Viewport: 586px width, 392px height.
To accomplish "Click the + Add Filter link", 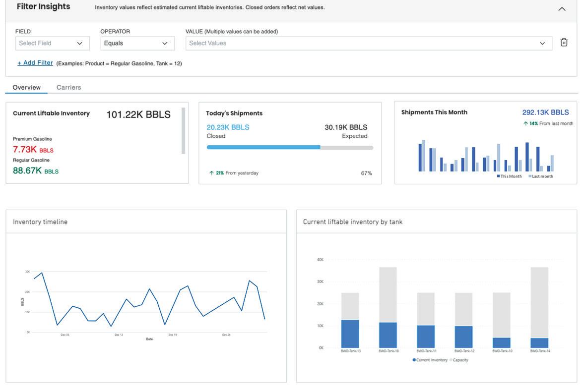I will 35,63.
